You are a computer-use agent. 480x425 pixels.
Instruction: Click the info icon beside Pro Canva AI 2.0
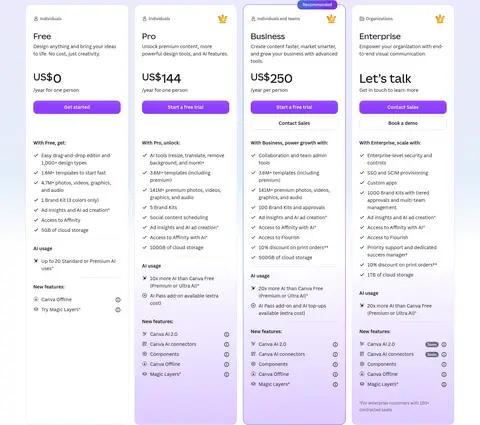226,334
